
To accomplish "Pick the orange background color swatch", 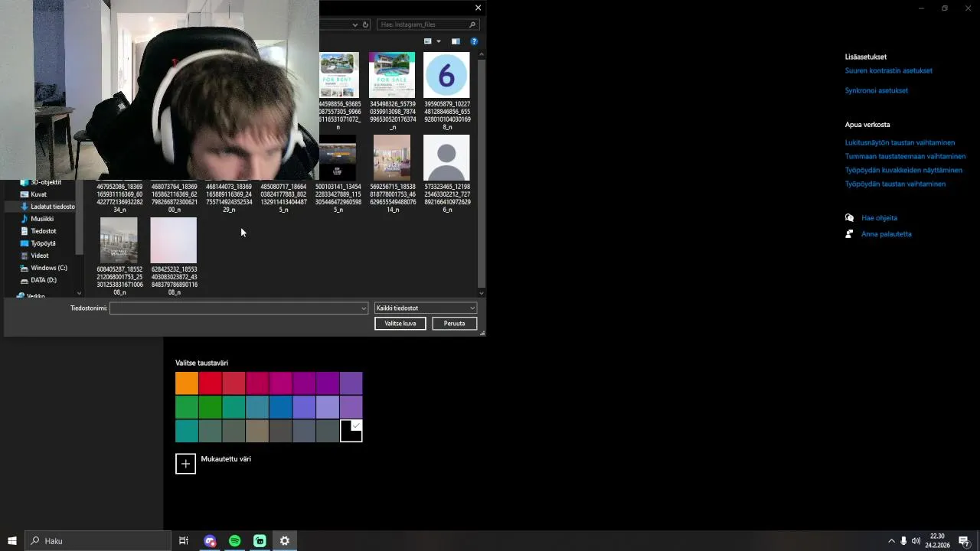I will (x=187, y=383).
